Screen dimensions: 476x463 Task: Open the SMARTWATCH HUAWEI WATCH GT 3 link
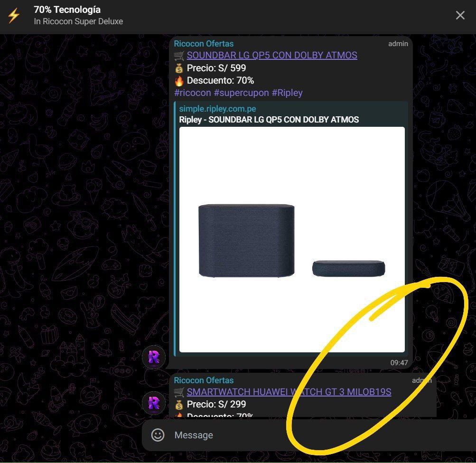click(x=289, y=392)
